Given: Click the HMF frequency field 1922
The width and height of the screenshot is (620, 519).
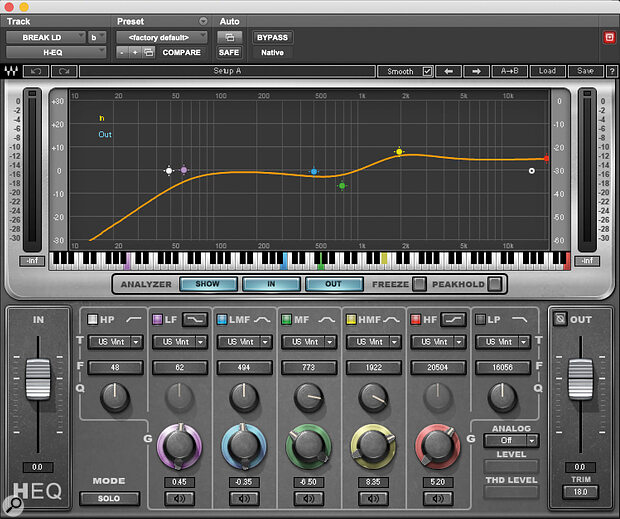Looking at the screenshot, I should point(373,368).
